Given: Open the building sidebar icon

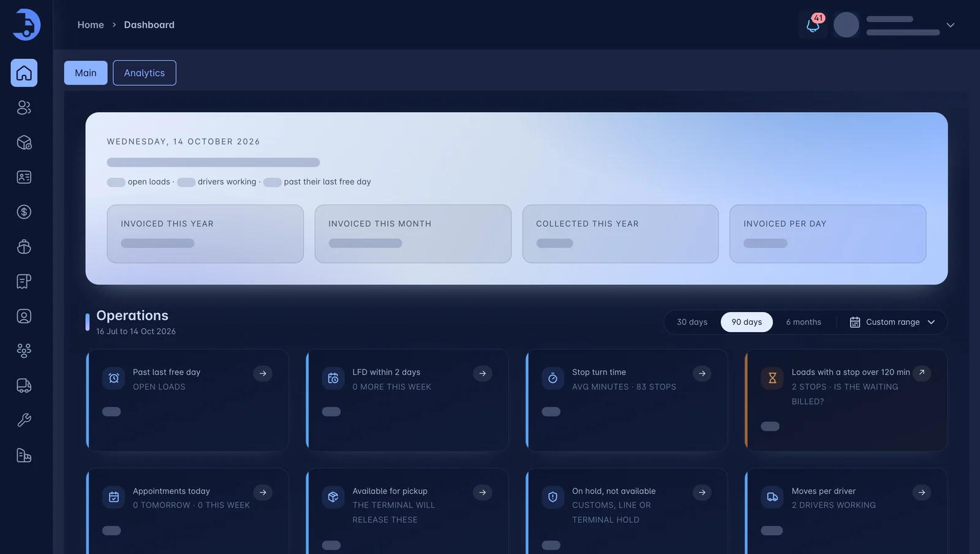Looking at the screenshot, I should 24,455.
